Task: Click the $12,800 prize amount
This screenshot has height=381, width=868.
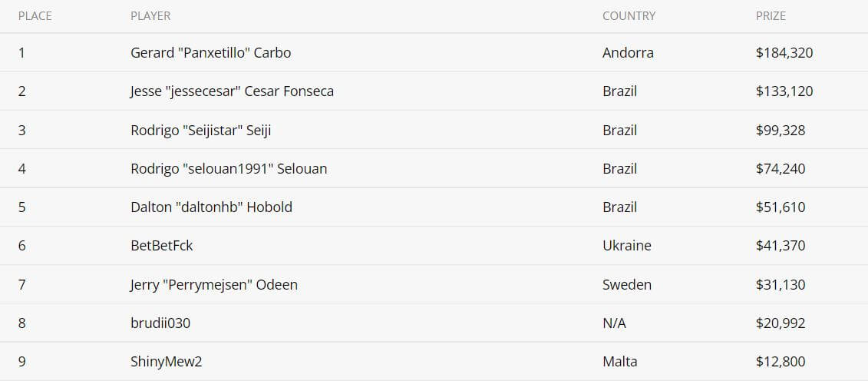Action: [780, 362]
